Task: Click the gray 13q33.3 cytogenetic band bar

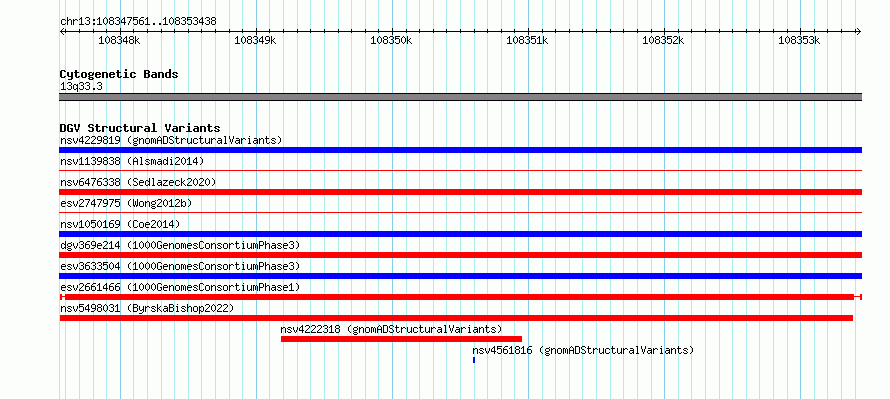Action: tap(460, 97)
